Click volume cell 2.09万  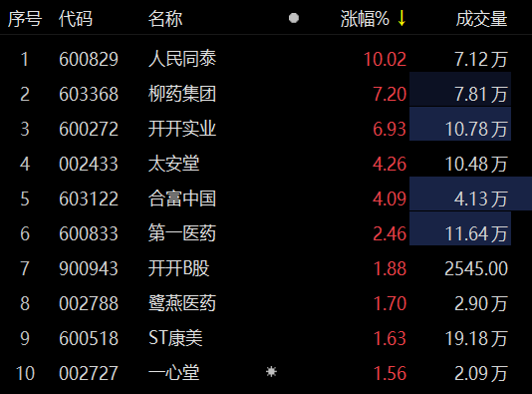point(481,374)
